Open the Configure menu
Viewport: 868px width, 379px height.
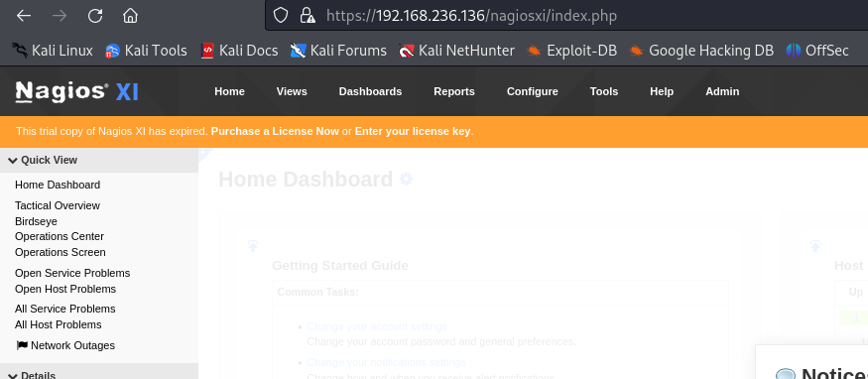(x=533, y=92)
